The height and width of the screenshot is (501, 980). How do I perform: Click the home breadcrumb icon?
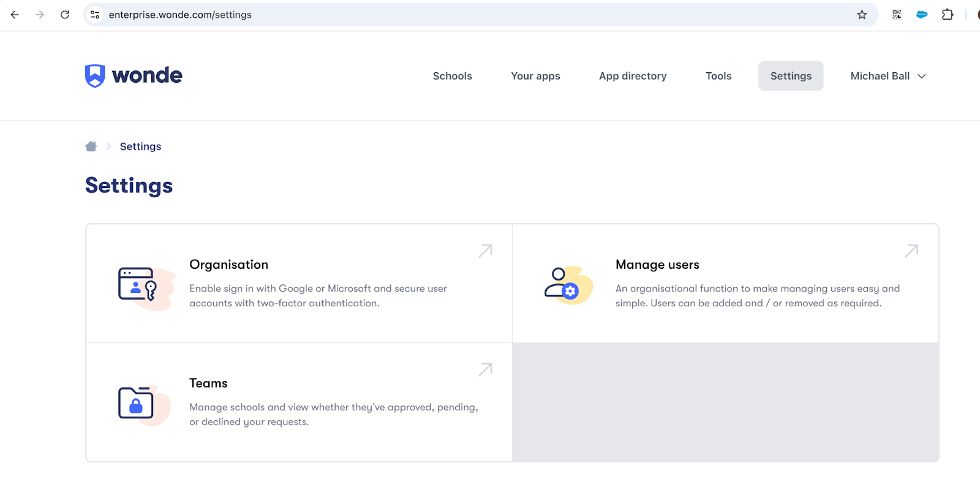point(91,146)
